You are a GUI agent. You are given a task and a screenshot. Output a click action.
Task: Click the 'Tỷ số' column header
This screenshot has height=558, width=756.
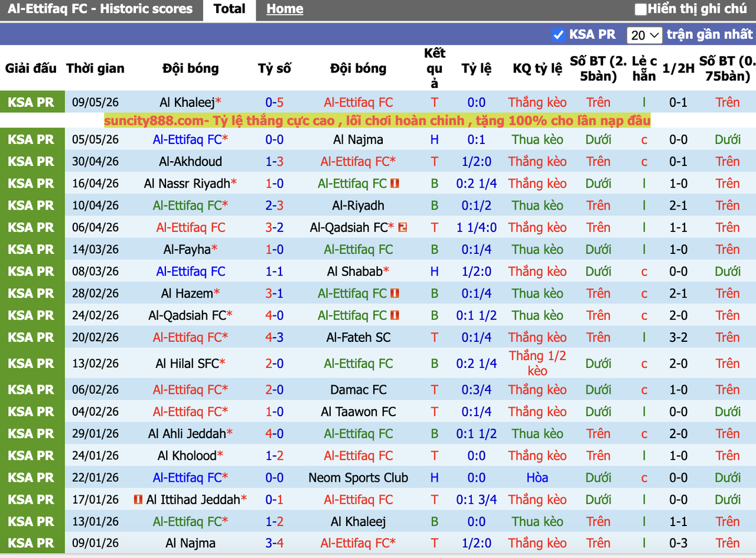pos(275,68)
